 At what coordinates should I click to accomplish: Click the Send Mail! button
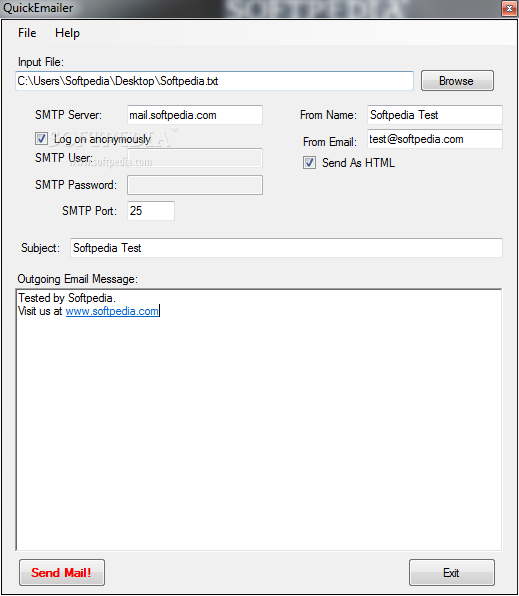tap(62, 572)
